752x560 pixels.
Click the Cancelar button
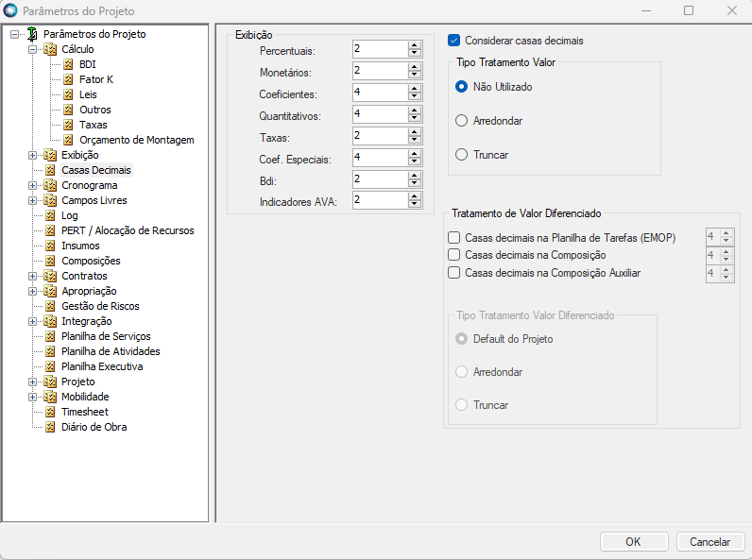[709, 542]
